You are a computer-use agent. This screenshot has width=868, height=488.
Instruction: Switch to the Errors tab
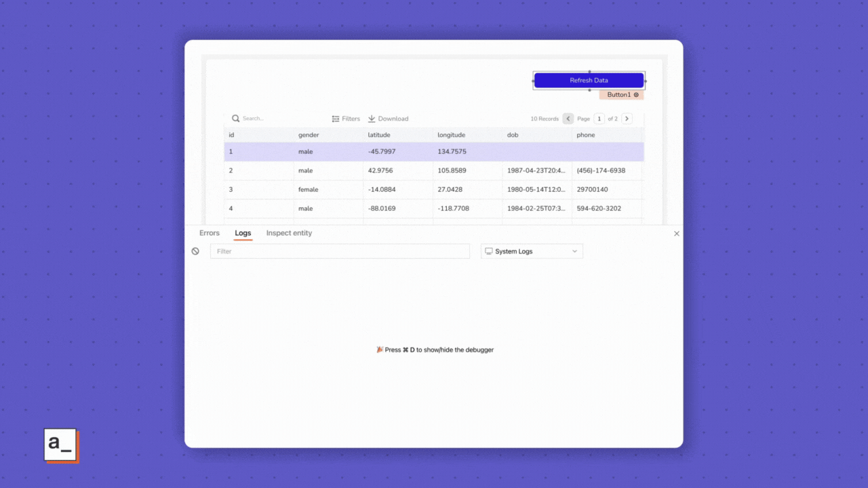pos(210,233)
